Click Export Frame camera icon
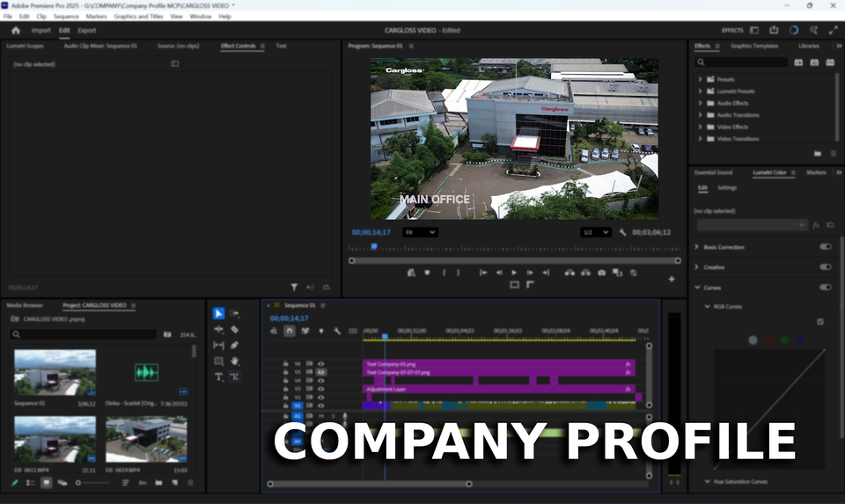845x504 pixels. click(x=601, y=273)
